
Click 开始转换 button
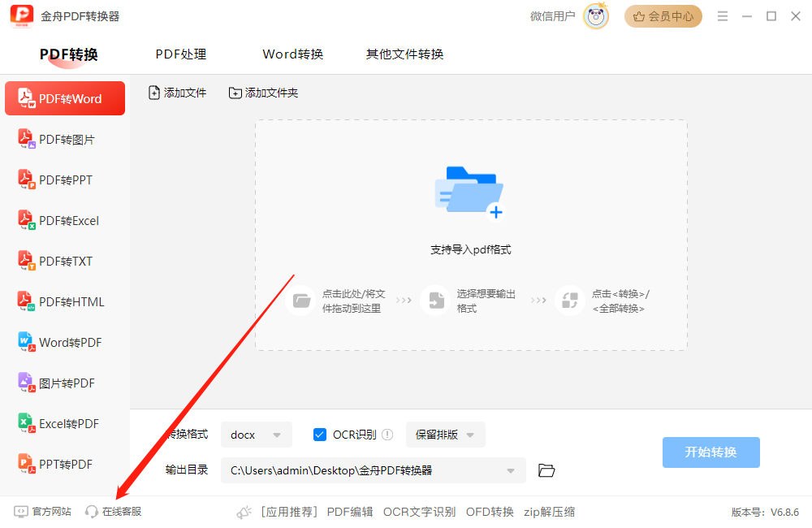pos(711,452)
